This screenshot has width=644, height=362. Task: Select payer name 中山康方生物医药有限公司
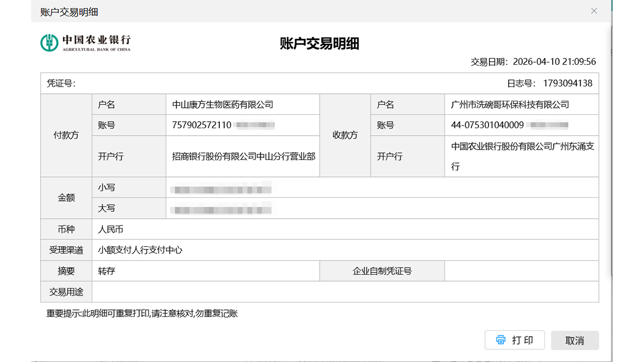[x=223, y=105]
